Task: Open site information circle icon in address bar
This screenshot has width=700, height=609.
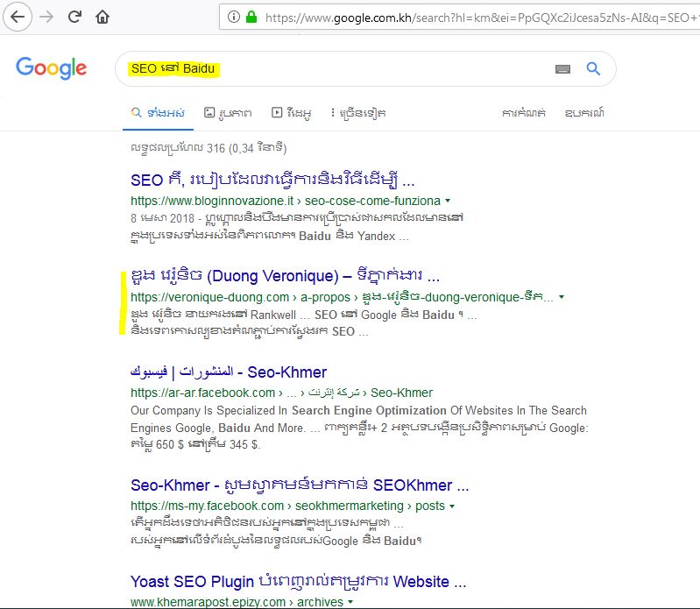Action: click(234, 17)
